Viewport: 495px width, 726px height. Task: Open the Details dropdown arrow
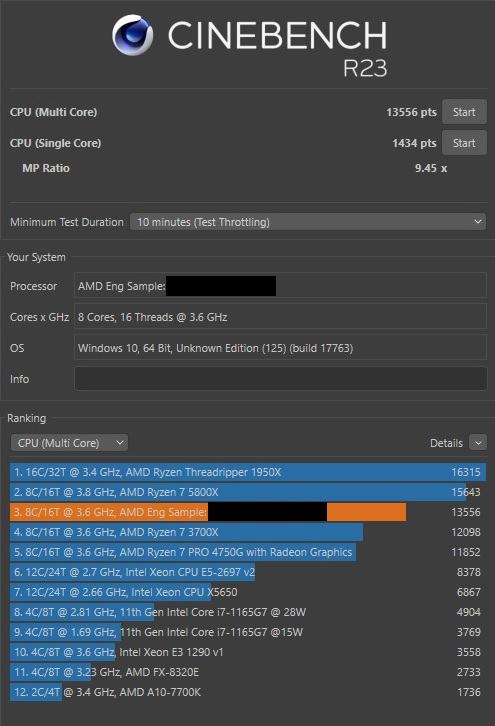(478, 443)
